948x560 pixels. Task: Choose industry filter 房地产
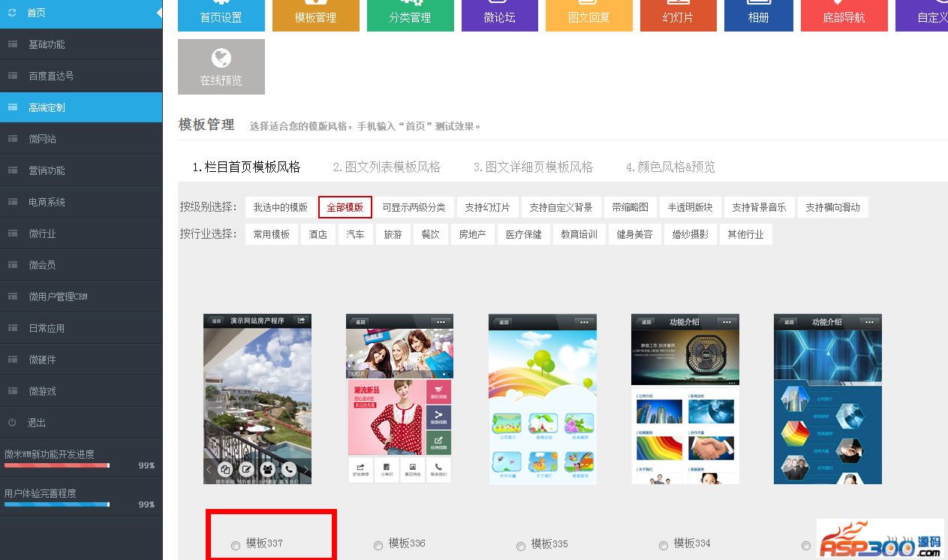(473, 234)
